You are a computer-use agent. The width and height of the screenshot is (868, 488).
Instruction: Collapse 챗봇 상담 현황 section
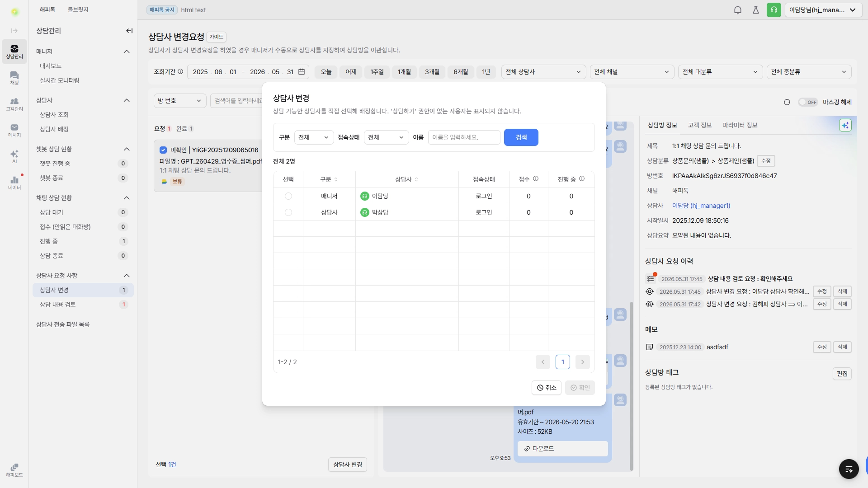tap(127, 149)
